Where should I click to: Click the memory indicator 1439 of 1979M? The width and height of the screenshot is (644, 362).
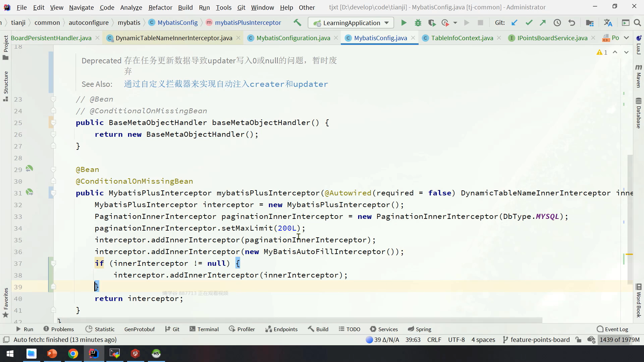click(x=619, y=340)
